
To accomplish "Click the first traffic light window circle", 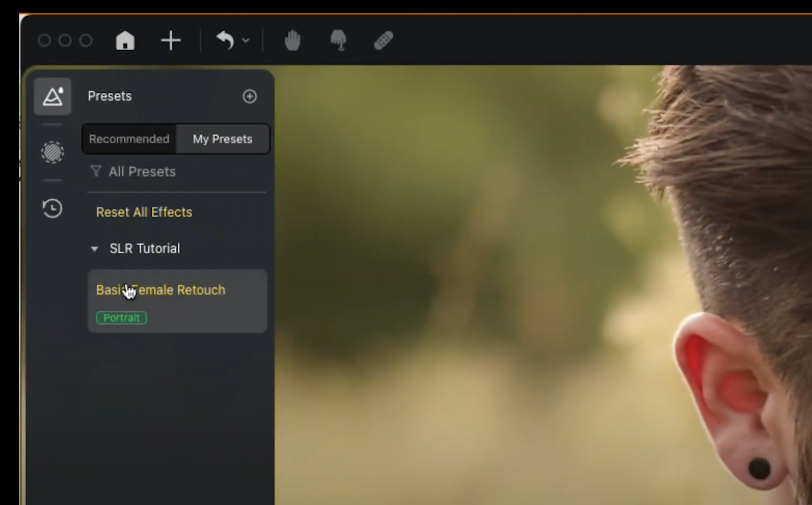I will (44, 41).
